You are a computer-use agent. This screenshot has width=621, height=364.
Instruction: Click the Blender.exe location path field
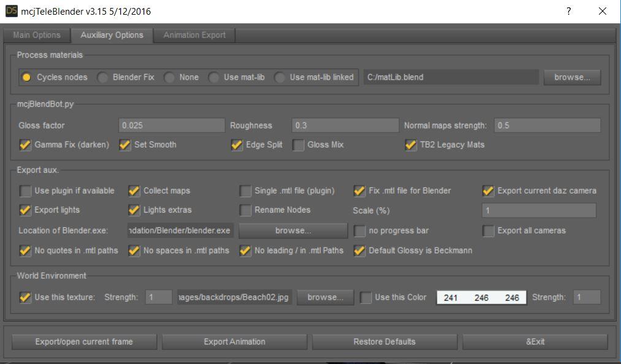pos(180,230)
